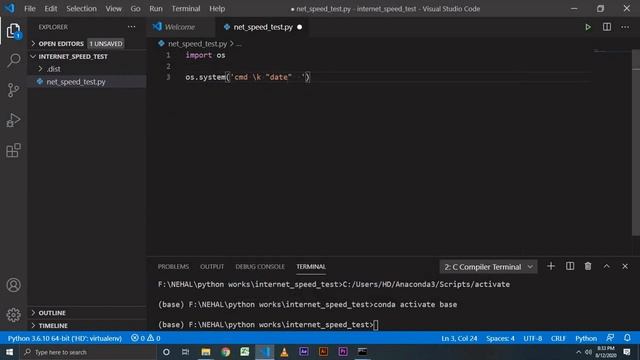Open the Terminal menu
Screen dimensions: 640x360
coord(186,9)
